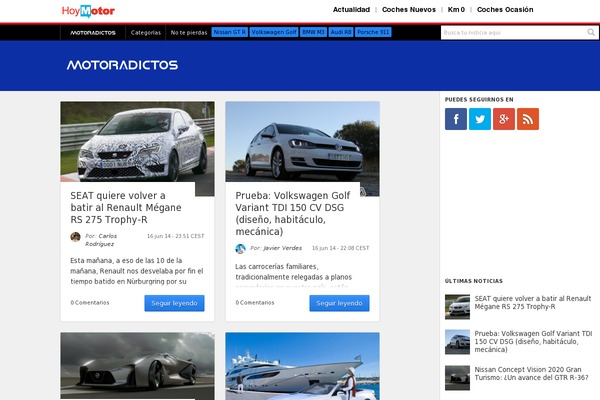Click Seguir leyendo on SEAT article
The width and height of the screenshot is (600, 400).
pyautogui.click(x=174, y=303)
